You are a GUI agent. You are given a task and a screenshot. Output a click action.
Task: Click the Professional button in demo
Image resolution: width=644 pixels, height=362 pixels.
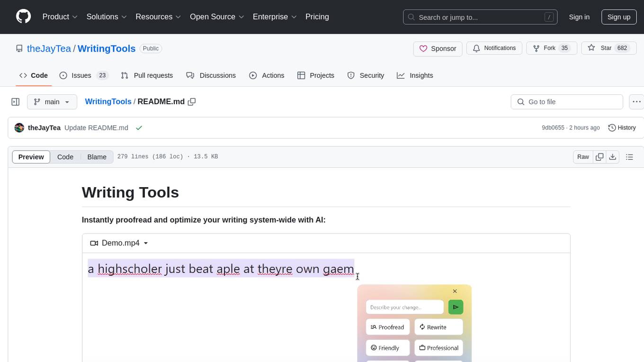[438, 348]
